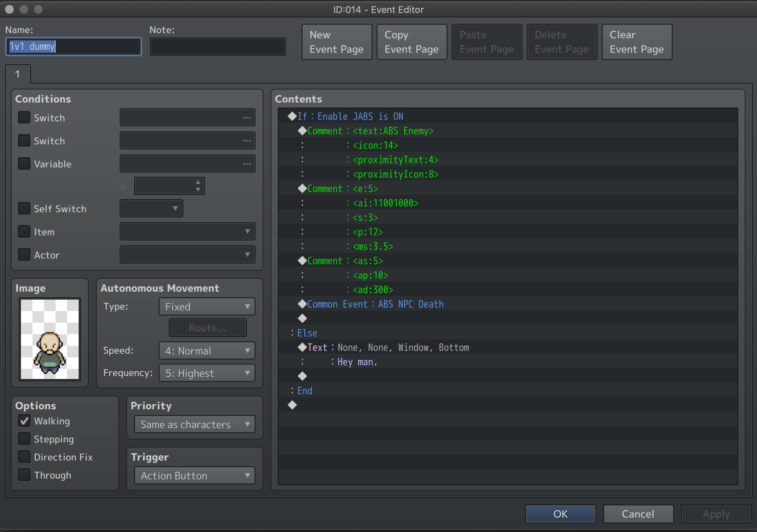Open the Self Switch dropdown
Image resolution: width=757 pixels, height=532 pixels.
pyautogui.click(x=152, y=208)
